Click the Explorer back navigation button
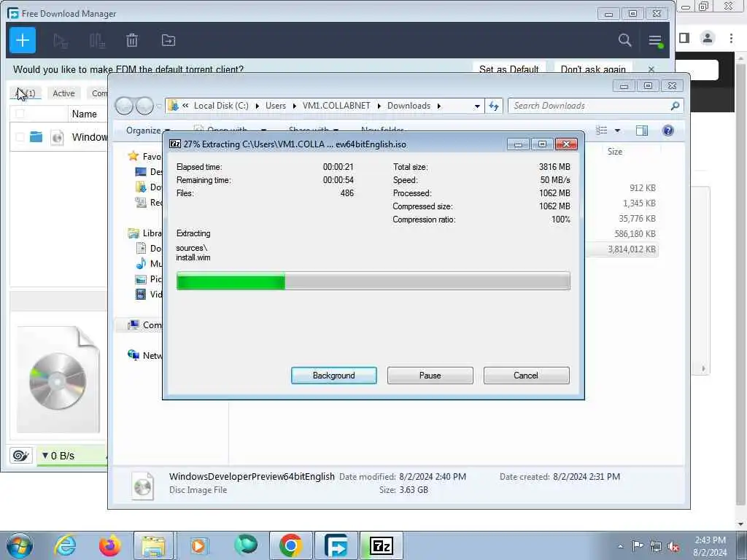The width and height of the screenshot is (747, 560). [124, 106]
